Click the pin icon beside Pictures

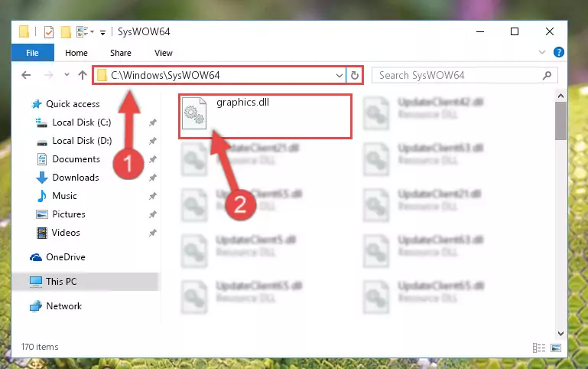point(153,214)
